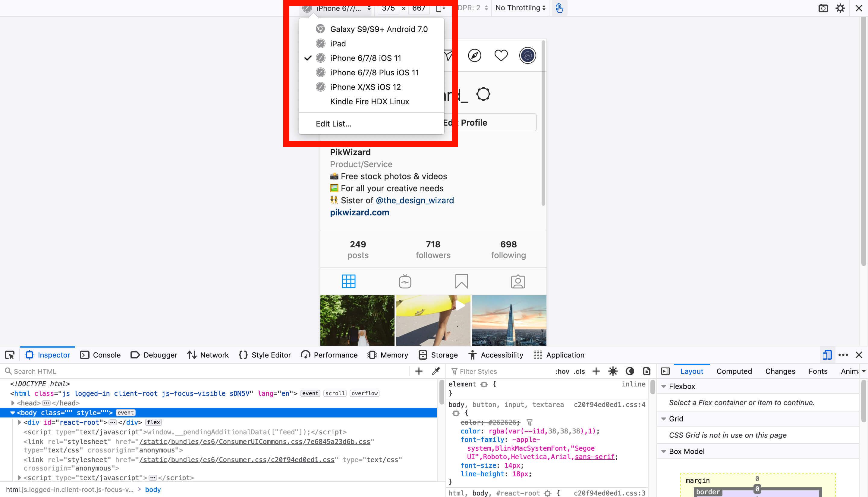The image size is (868, 497).
Task: Open the Memory panel
Action: tap(388, 355)
